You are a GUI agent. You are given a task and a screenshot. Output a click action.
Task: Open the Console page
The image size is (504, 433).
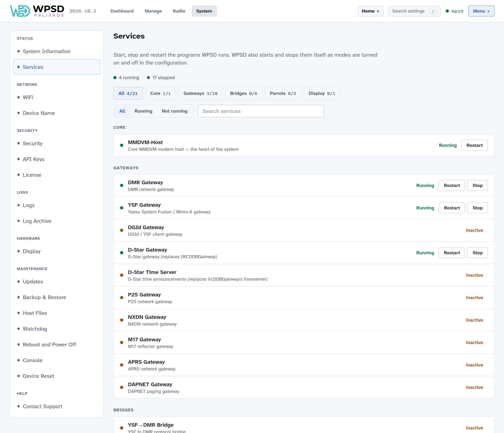tap(57, 360)
